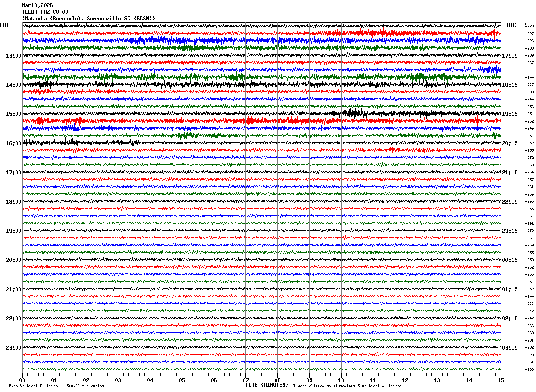Click the 23:00 EDT time label
This screenshot has width=536, height=392.
pos(14,348)
